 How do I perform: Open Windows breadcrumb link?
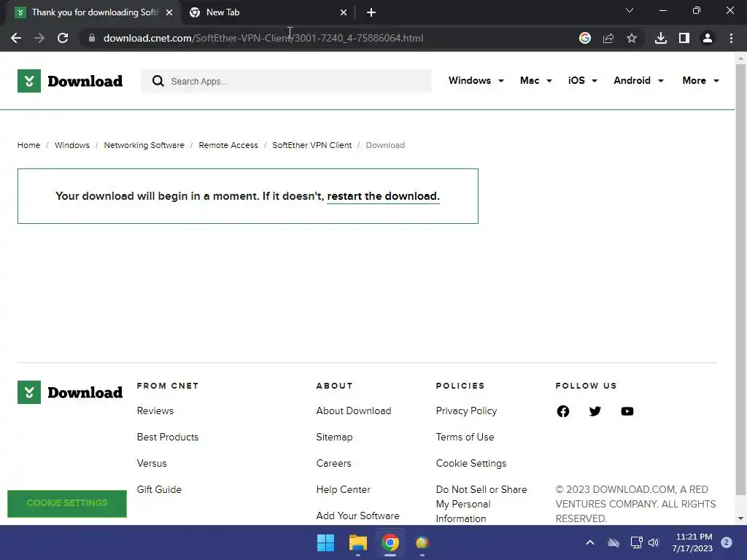pyautogui.click(x=72, y=145)
